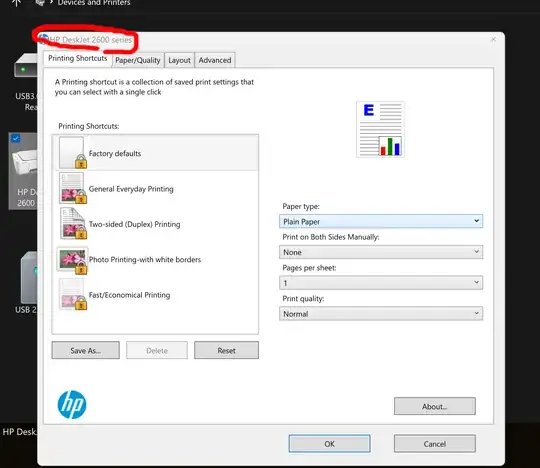Image resolution: width=540 pixels, height=468 pixels.
Task: Switch to the Printing Shortcuts tab
Action: (77, 59)
